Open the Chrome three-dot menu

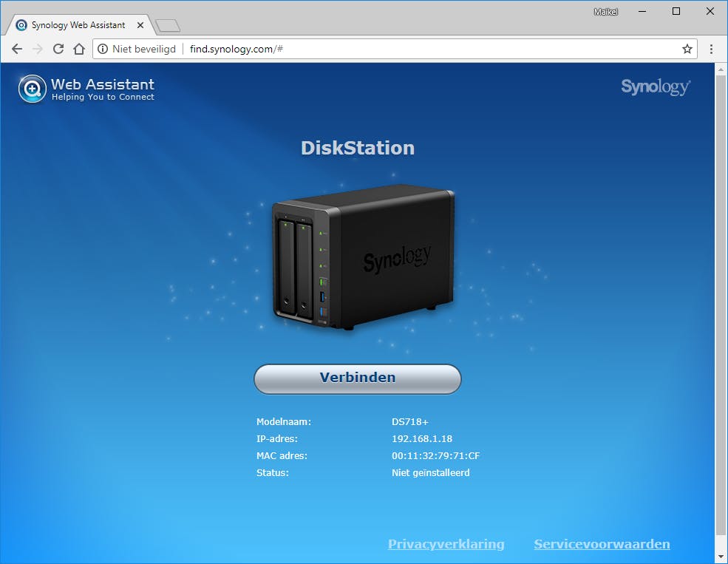pos(711,49)
